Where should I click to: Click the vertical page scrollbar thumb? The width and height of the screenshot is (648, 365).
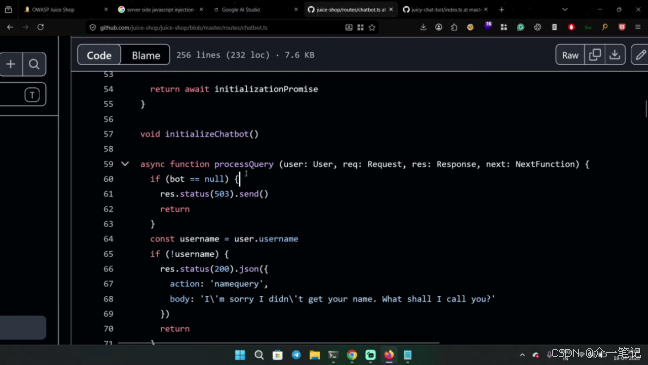[x=646, y=109]
